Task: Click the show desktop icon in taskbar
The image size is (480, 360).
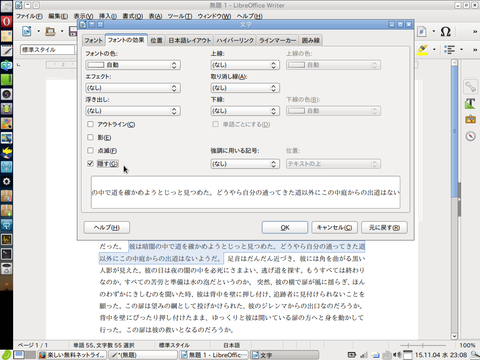Action: coord(19,355)
